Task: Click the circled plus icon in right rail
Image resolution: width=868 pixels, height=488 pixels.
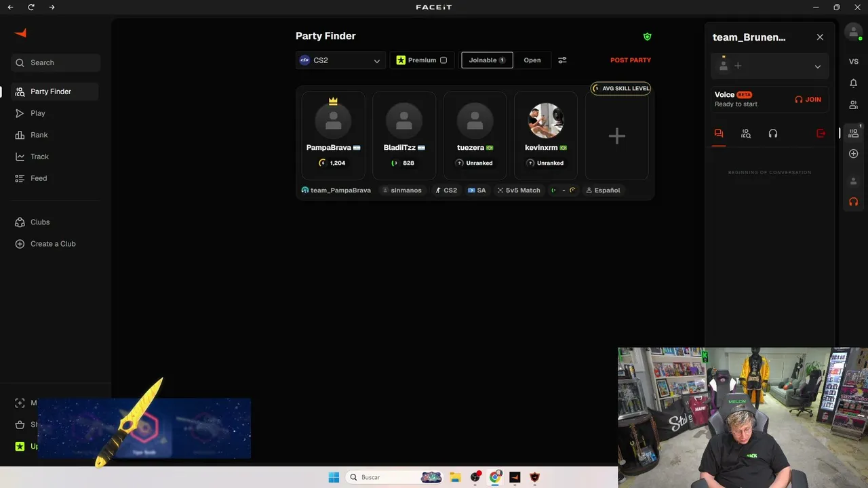Action: click(854, 154)
